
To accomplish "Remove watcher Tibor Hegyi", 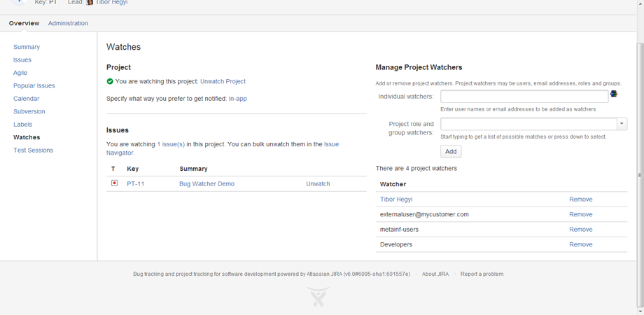I will coord(581,199).
